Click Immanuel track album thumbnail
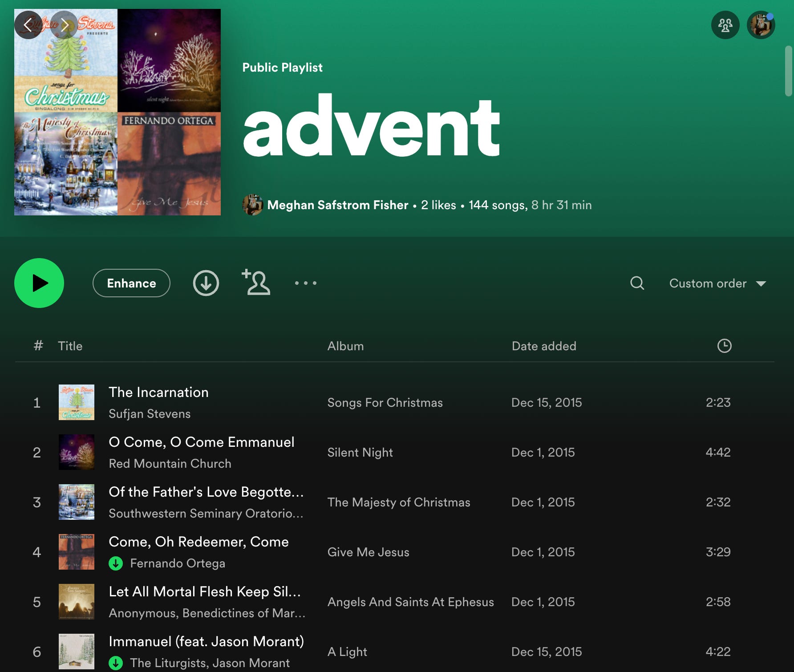The width and height of the screenshot is (794, 672). [77, 652]
